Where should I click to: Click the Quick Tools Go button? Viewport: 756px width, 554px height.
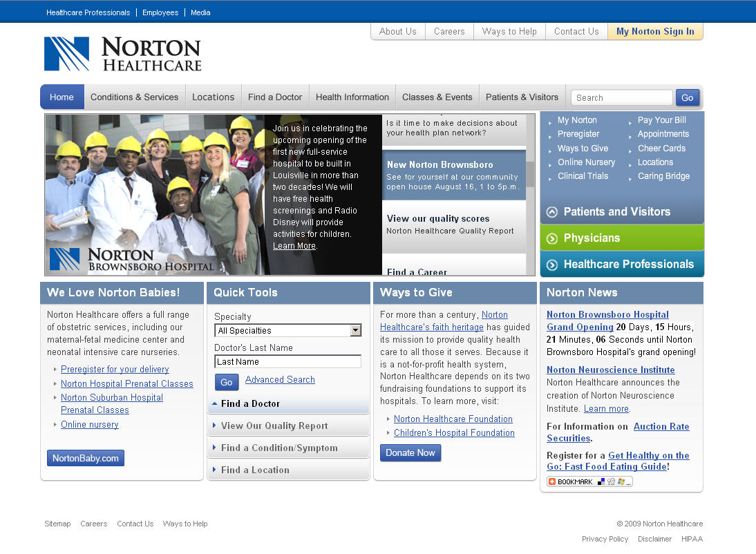point(226,383)
